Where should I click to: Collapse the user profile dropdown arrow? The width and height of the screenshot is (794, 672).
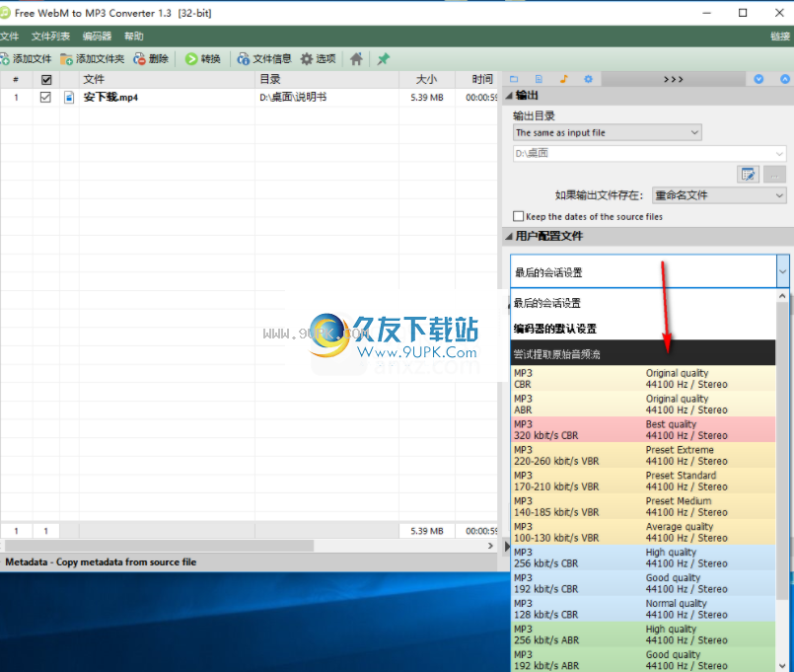click(783, 271)
